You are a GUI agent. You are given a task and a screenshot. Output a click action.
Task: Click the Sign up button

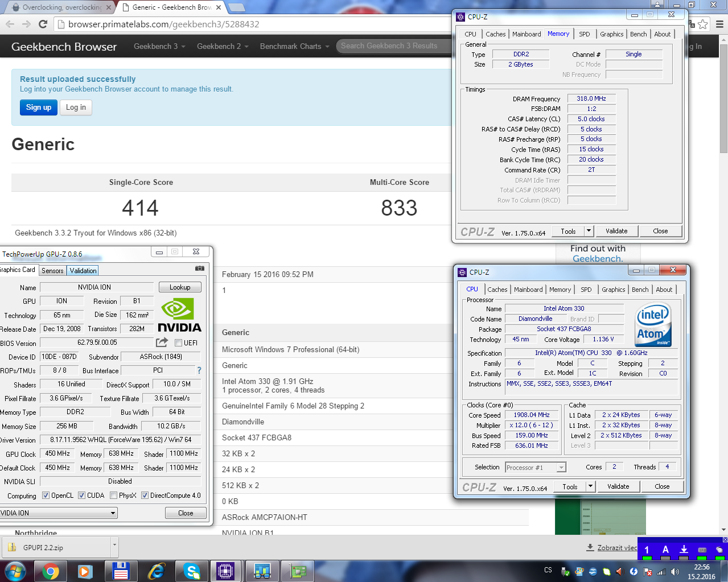pyautogui.click(x=39, y=107)
